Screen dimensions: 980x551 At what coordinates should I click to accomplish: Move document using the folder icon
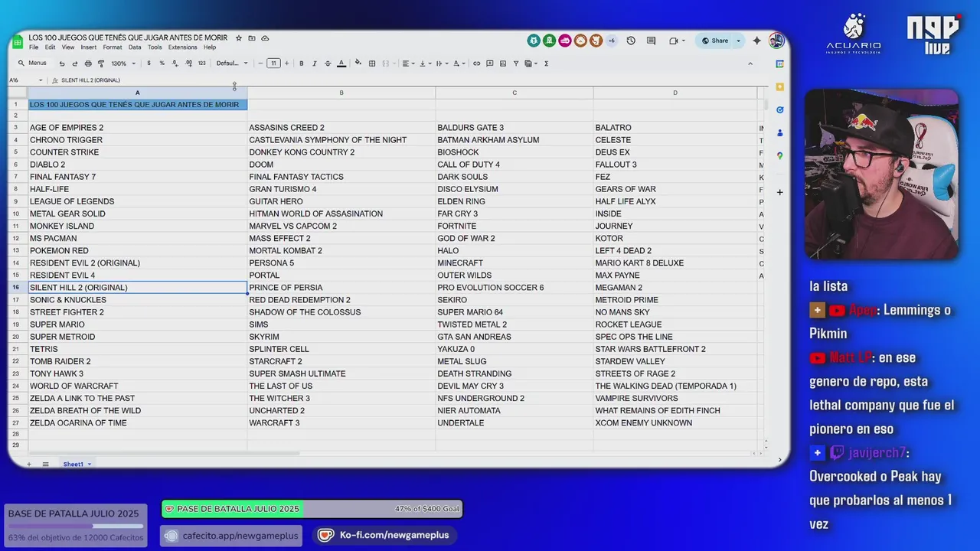coord(252,37)
